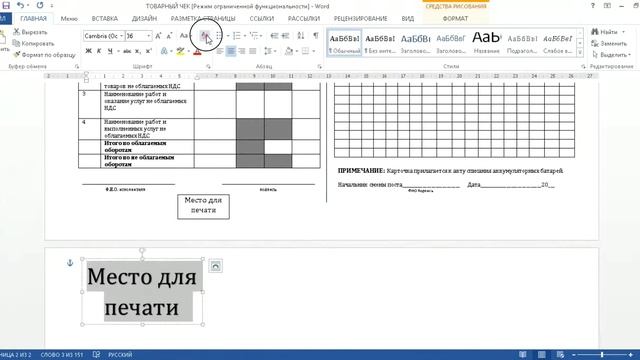Toggle italic formatting (К)

99,51
